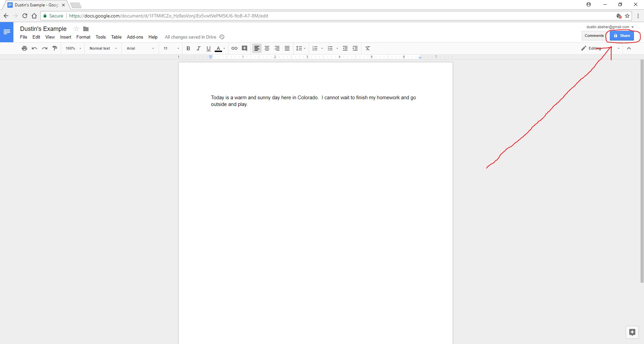Open the Explore button at the bottom right

[x=632, y=332]
